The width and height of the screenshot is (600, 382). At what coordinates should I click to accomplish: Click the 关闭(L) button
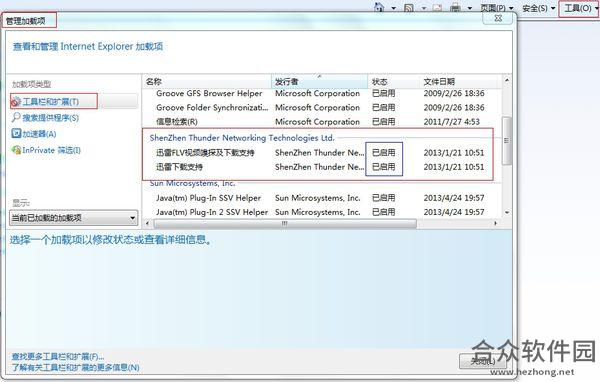point(483,361)
